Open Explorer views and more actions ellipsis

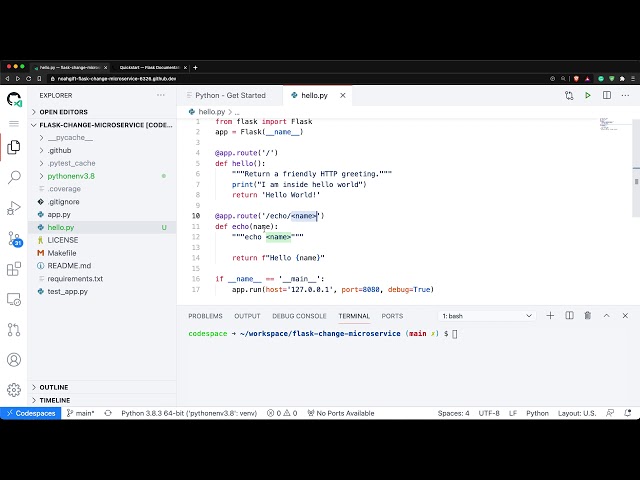(161, 95)
